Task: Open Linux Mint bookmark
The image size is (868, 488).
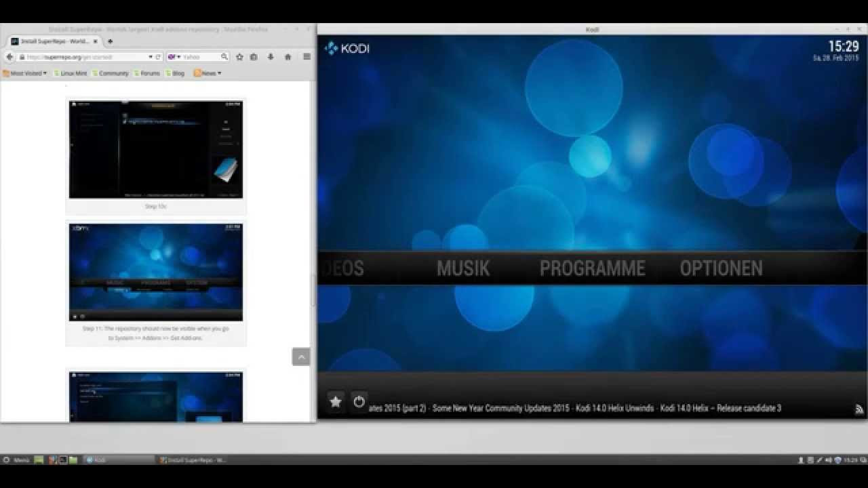Action: click(69, 73)
